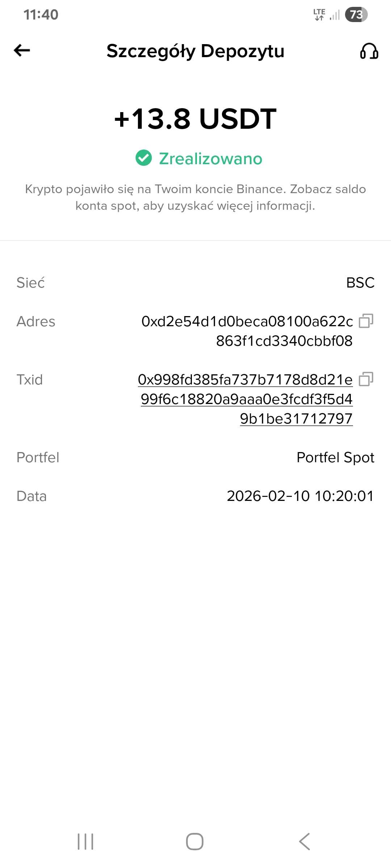Screen dimensions: 391x868
Task: Tap the 11:40 clock in status bar
Action: 41,15
